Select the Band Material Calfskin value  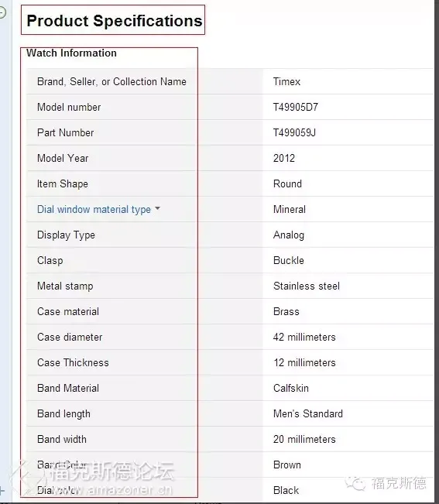tap(291, 389)
